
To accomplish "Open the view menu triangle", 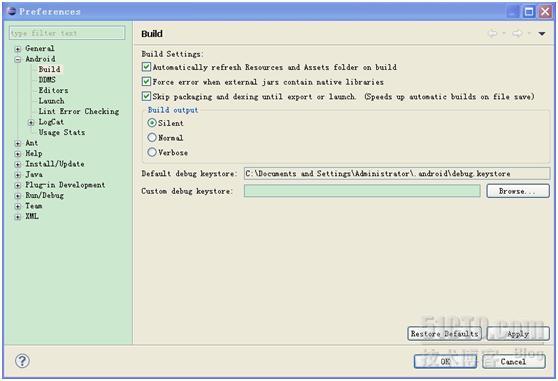I will (542, 34).
